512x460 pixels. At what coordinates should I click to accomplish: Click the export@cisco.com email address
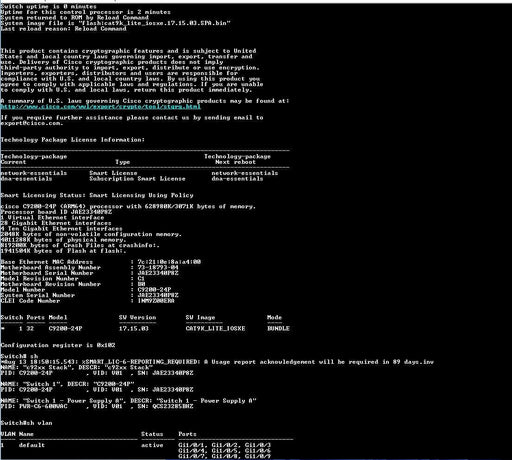pos(31,123)
